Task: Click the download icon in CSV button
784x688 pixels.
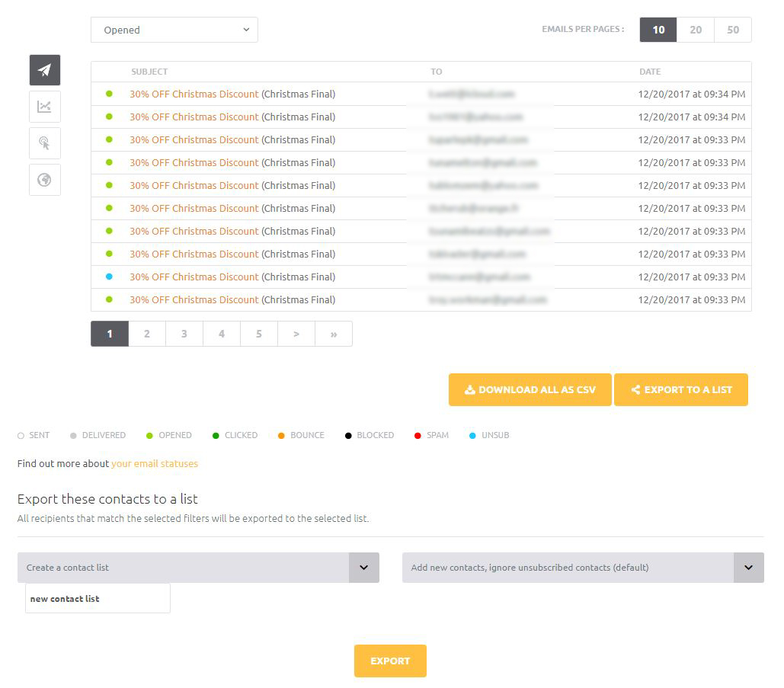Action: tap(469, 389)
